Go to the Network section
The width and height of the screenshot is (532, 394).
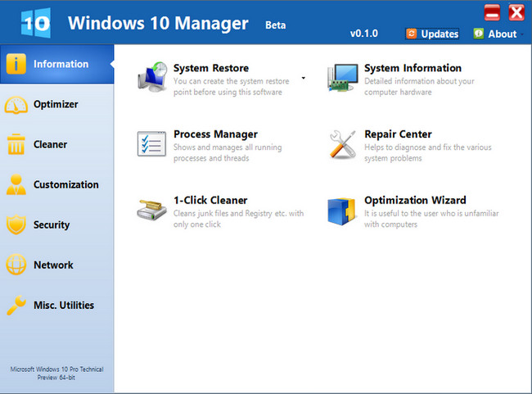click(54, 265)
